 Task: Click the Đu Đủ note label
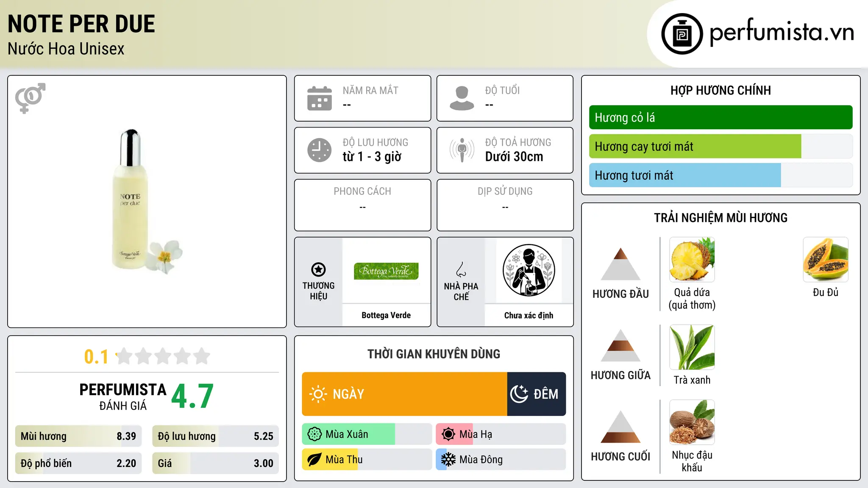click(826, 292)
